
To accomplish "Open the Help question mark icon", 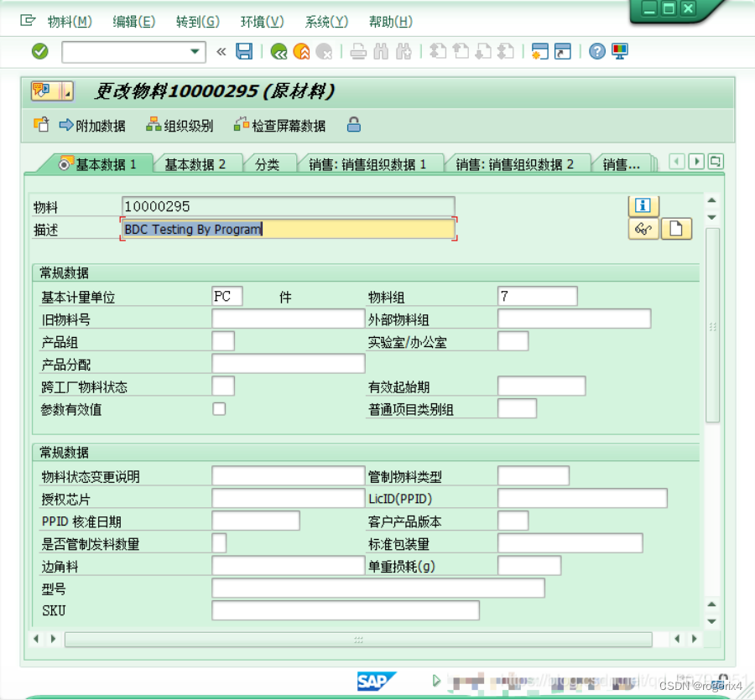I will click(597, 51).
